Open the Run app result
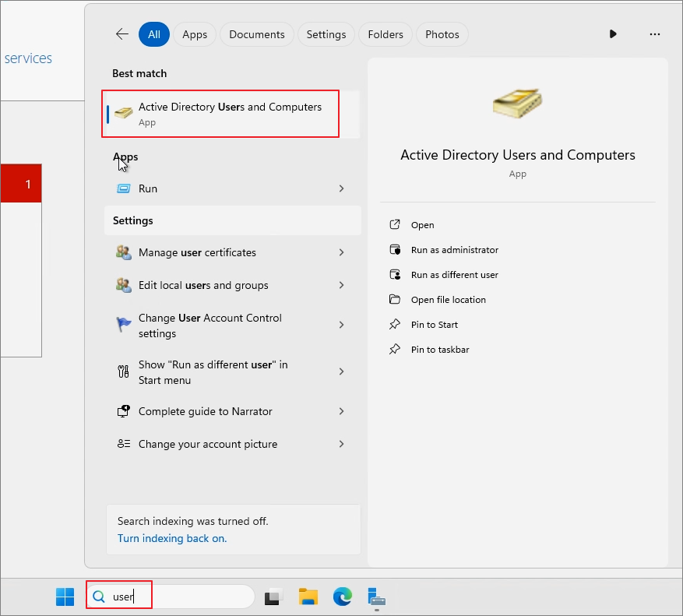The height and width of the screenshot is (616, 683). click(x=233, y=188)
